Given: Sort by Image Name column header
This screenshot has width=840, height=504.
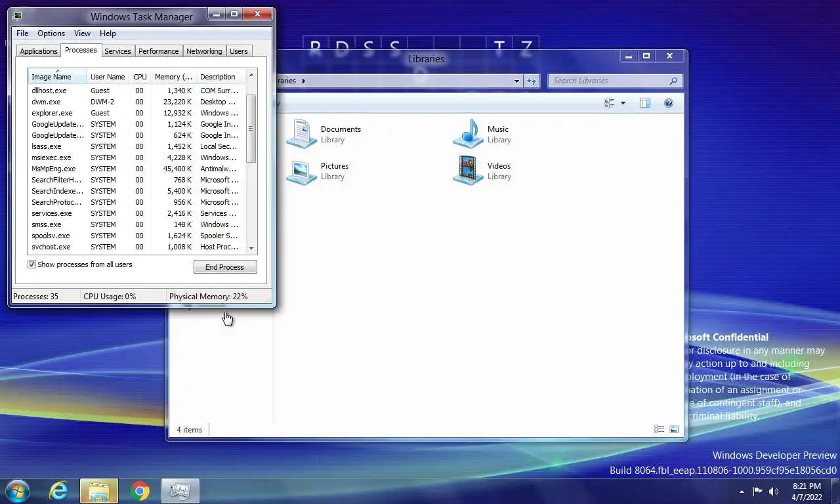Looking at the screenshot, I should [57, 77].
